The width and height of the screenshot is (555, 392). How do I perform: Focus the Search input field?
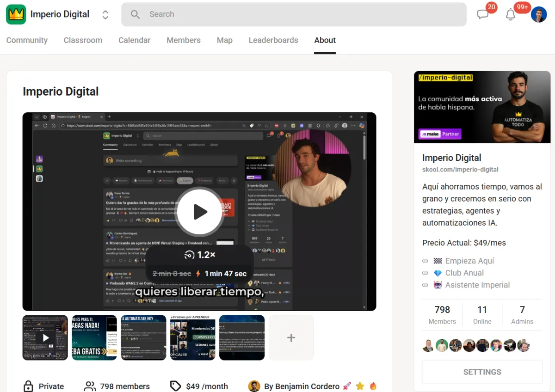point(294,14)
